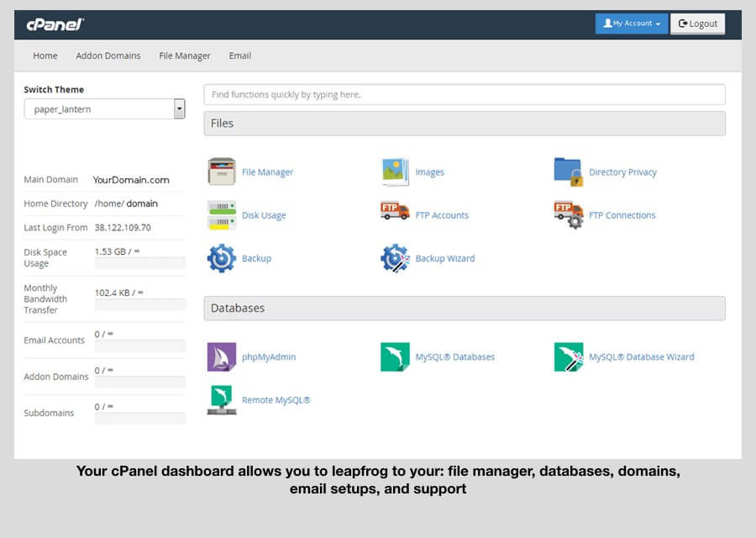Collapse the Files section header
Screen dimensions: 756x538
pyautogui.click(x=465, y=124)
